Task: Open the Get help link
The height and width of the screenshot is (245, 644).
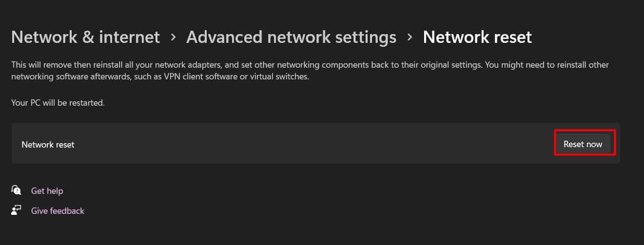Action: (x=47, y=191)
